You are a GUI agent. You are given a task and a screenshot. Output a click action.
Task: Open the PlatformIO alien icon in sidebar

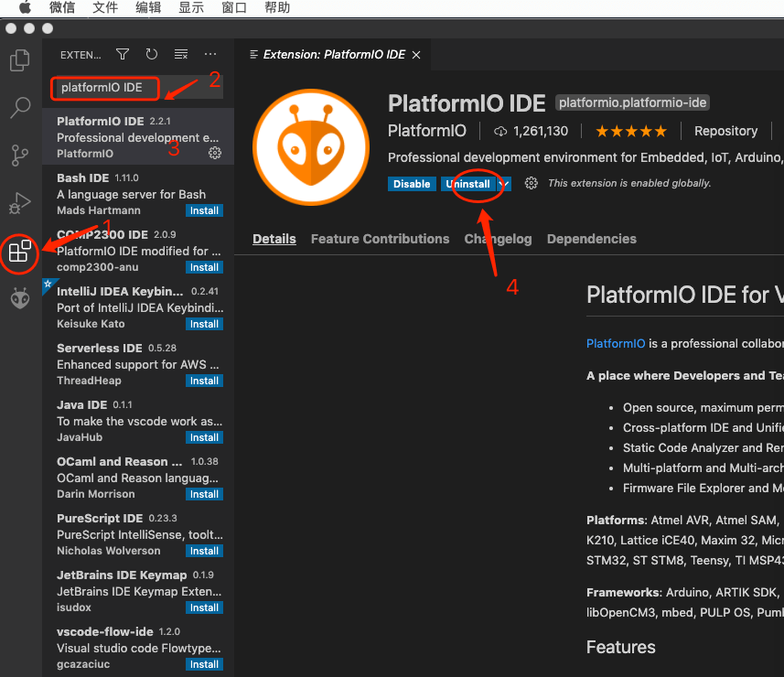pos(20,298)
